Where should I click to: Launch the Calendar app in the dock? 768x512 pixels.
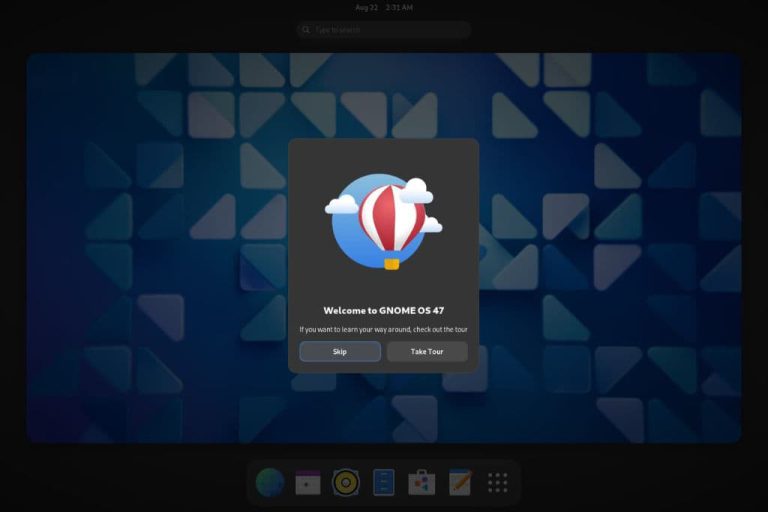coord(308,483)
